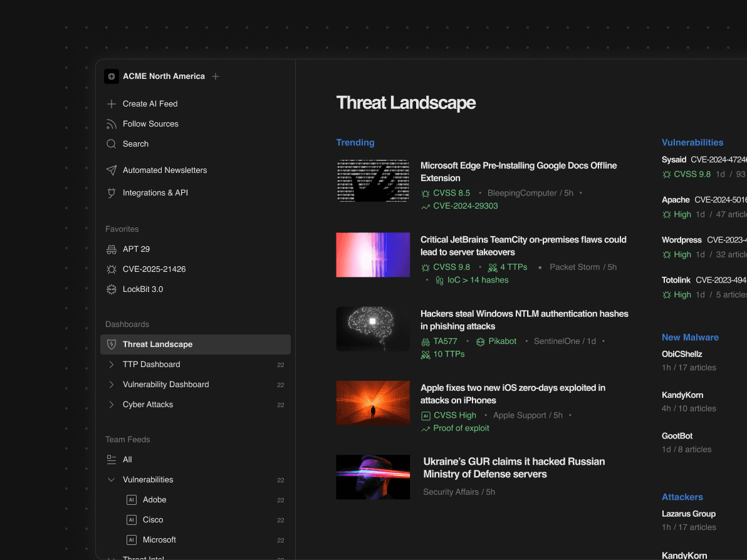Viewport: 747px width, 560px height.
Task: Click the IoC icon before 14 hashes
Action: pos(440,281)
